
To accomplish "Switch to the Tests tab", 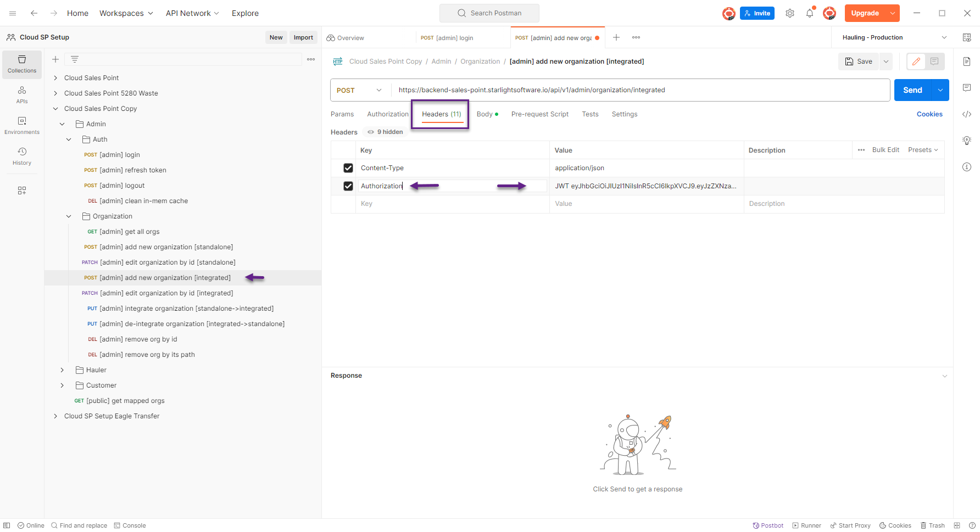I will click(x=590, y=114).
